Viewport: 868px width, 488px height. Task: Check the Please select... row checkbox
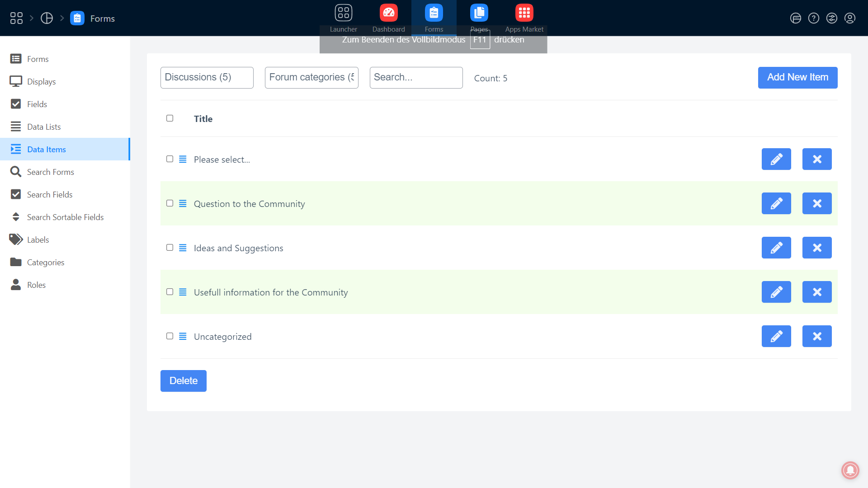click(x=170, y=159)
